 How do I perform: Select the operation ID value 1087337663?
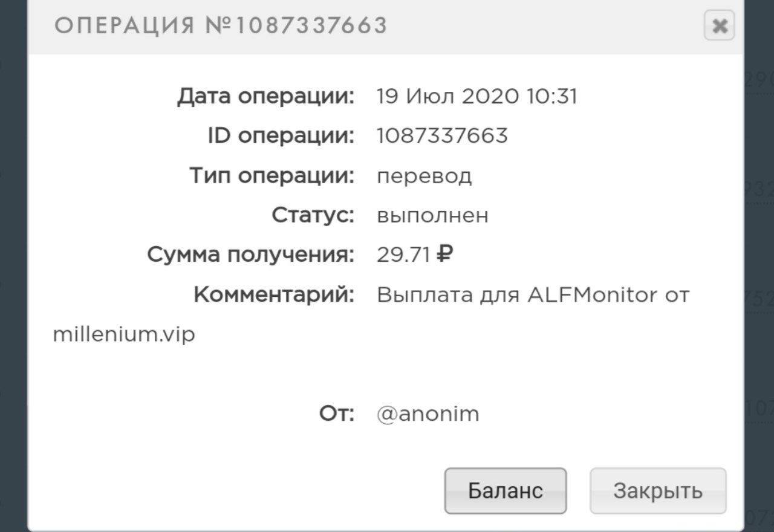click(x=442, y=135)
